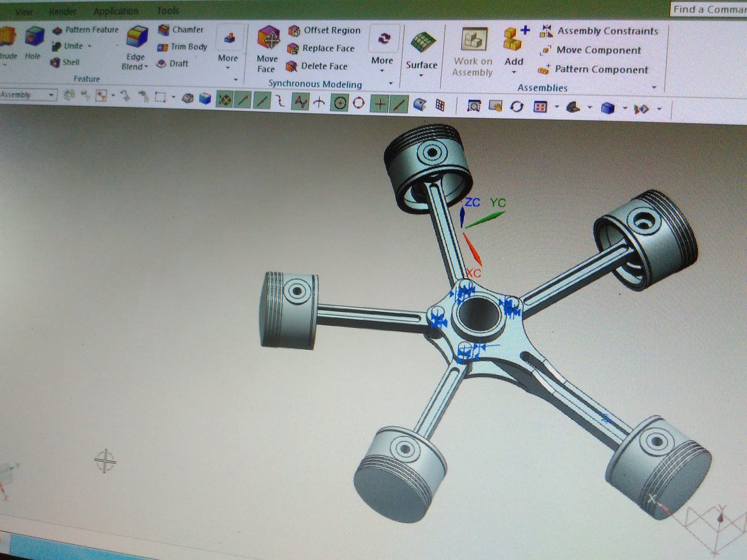Screen dimensions: 747x560
Task: Click the Pattern Feature icon
Action: pos(57,30)
